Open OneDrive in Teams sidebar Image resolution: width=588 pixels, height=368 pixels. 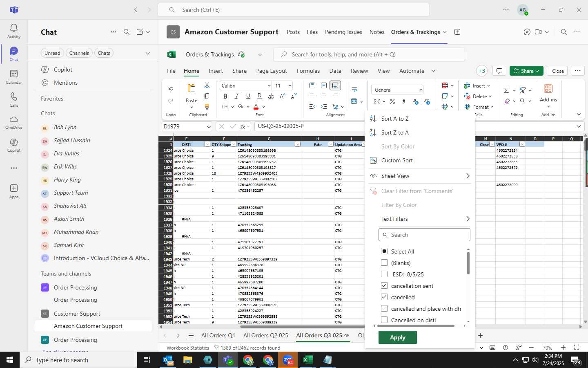pos(13,122)
